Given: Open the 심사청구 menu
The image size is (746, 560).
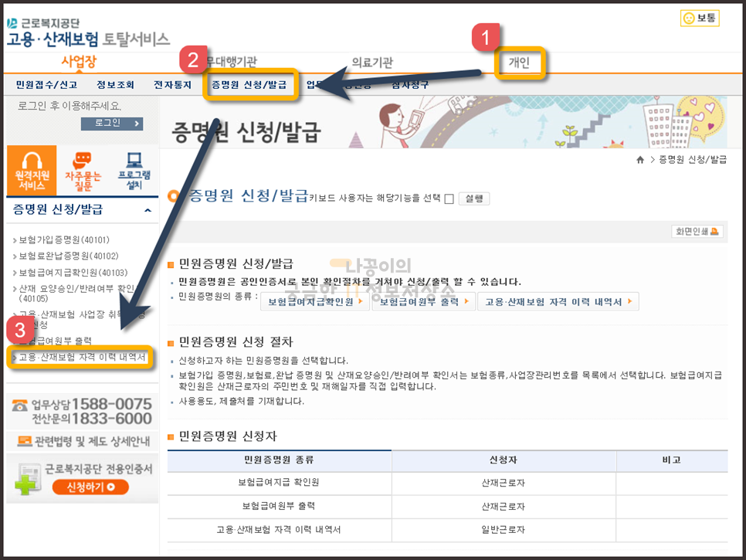Looking at the screenshot, I should coord(410,85).
